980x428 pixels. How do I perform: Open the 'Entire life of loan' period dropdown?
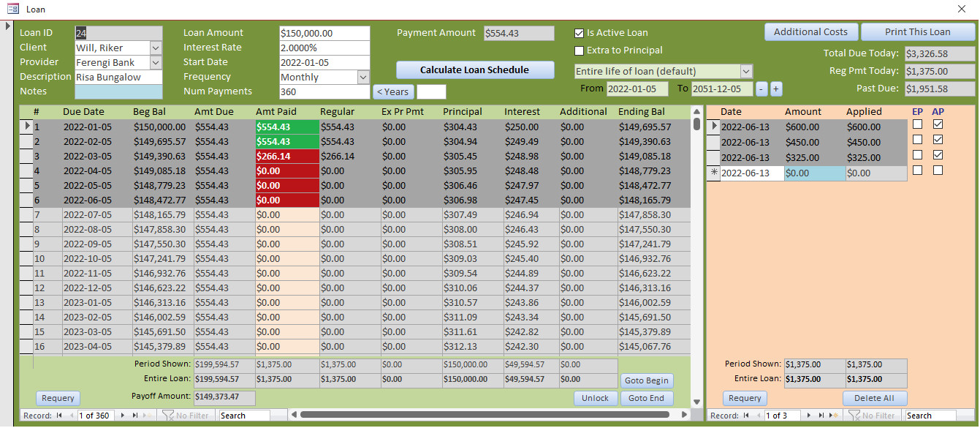coord(746,72)
